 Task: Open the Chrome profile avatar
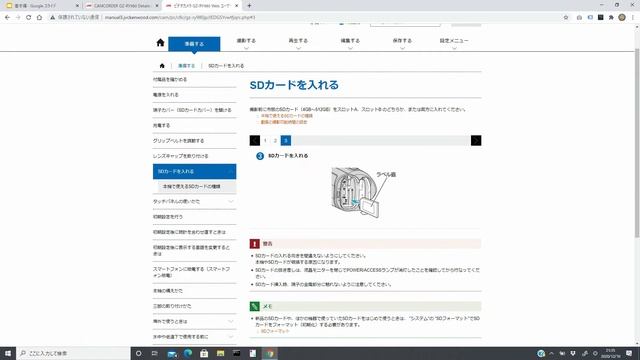click(622, 18)
